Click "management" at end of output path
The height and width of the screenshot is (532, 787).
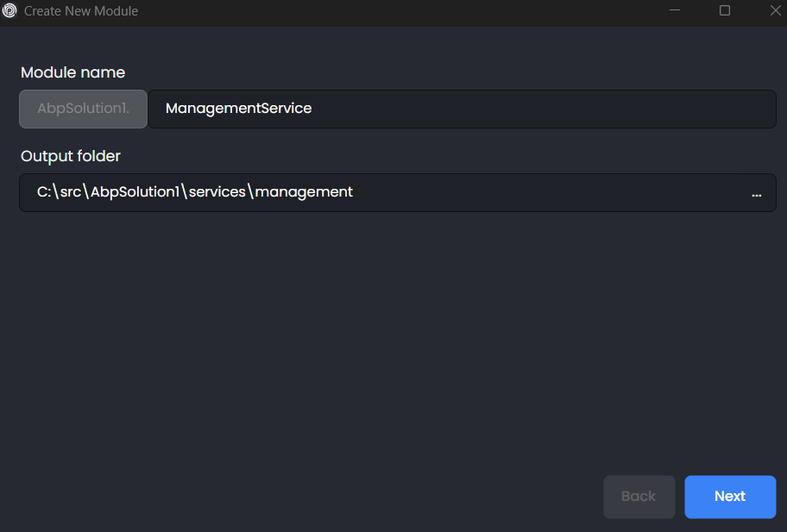pyautogui.click(x=304, y=192)
